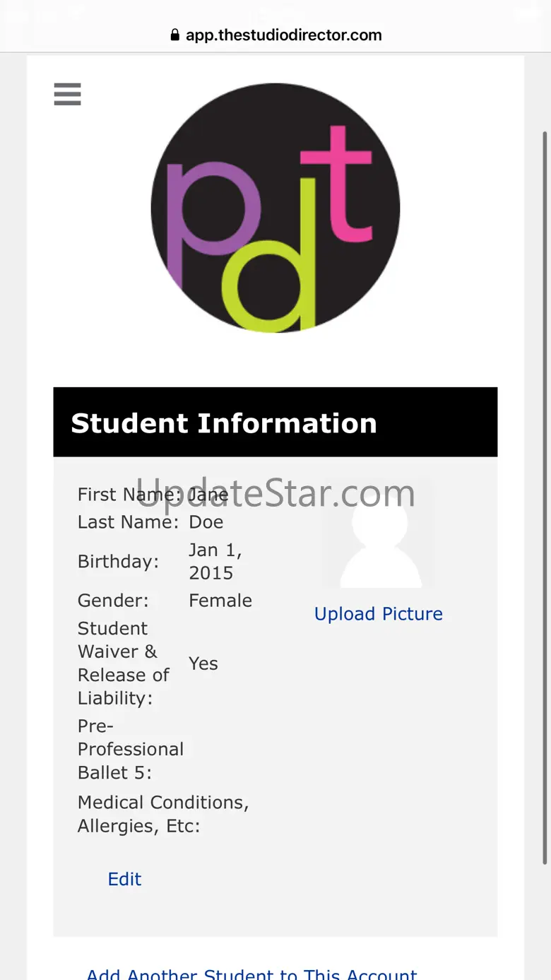This screenshot has height=980, width=551.
Task: Click the Birthday field label
Action: point(118,562)
